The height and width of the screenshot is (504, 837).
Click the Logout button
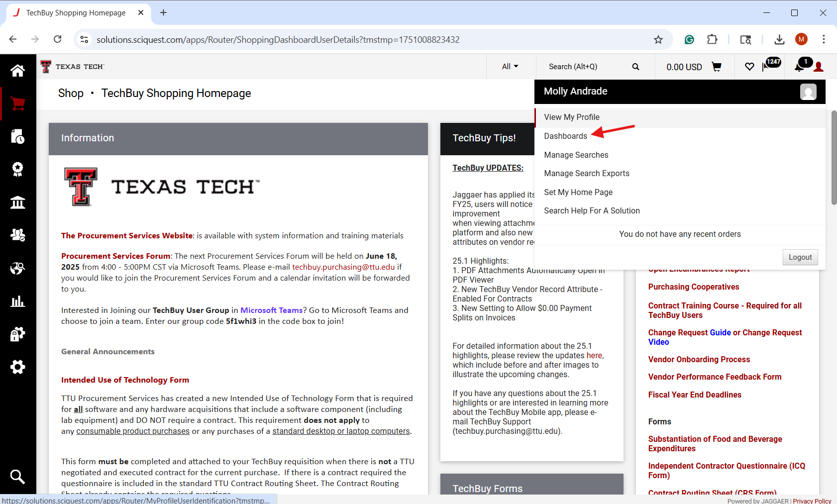coord(800,257)
